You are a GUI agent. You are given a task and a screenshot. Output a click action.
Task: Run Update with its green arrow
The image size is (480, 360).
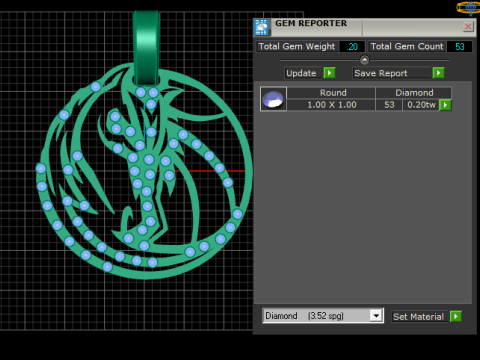[329, 73]
